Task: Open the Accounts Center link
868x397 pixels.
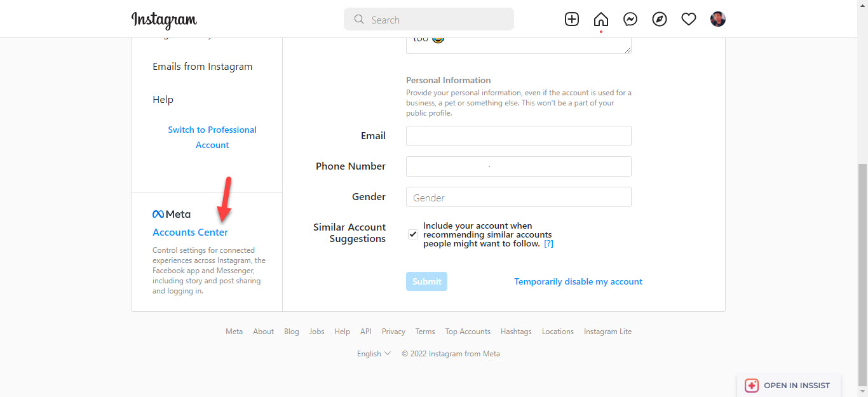Action: (x=190, y=232)
